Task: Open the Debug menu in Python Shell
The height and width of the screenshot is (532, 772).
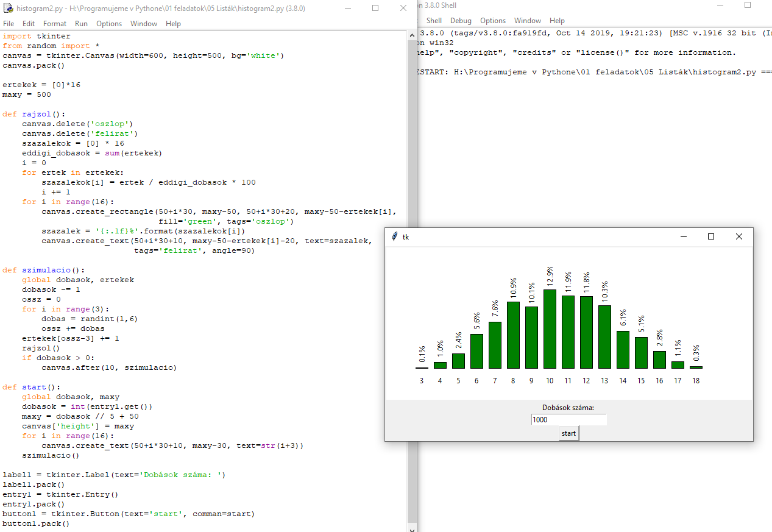Action: point(461,21)
